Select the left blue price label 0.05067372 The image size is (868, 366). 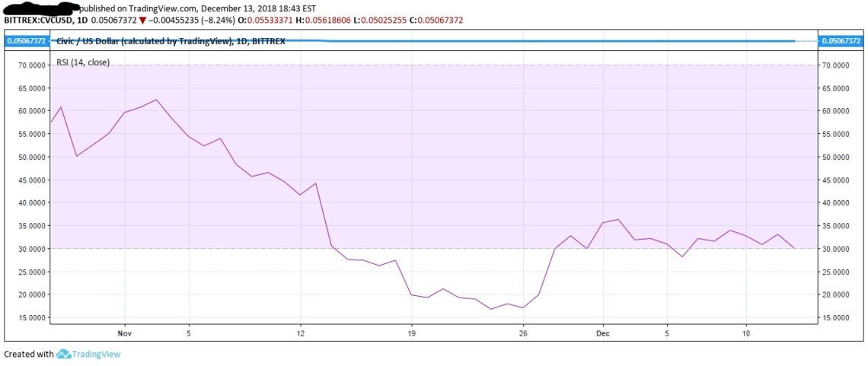coord(25,41)
